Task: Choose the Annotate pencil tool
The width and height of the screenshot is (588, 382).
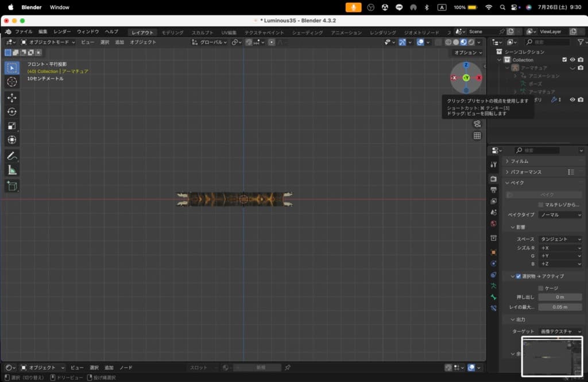Action: (x=12, y=156)
